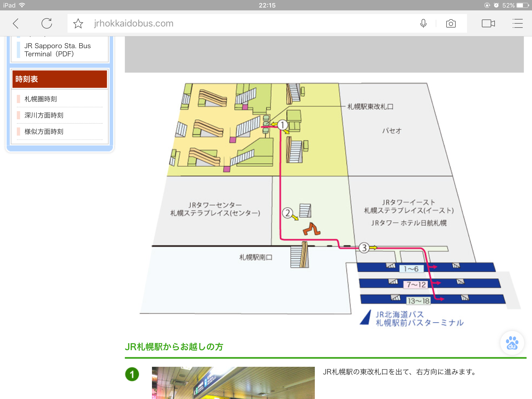The image size is (532, 399).
Task: Tap the 22:15 clock in status bar
Action: 267,5
